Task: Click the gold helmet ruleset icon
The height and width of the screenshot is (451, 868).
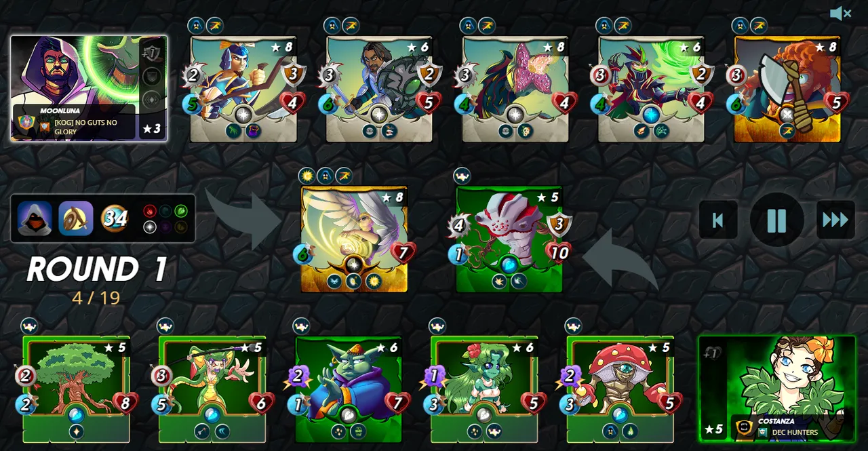Action: pos(75,218)
